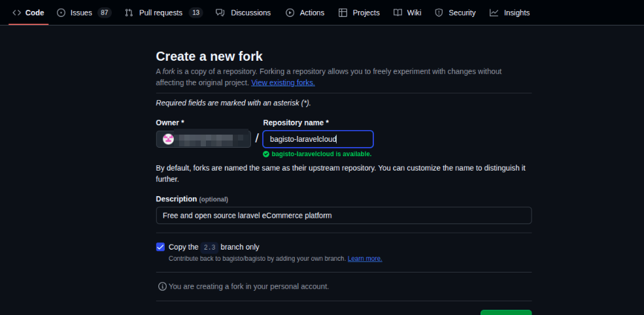The width and height of the screenshot is (644, 315).
Task: Focus the Description input field
Action: [344, 215]
